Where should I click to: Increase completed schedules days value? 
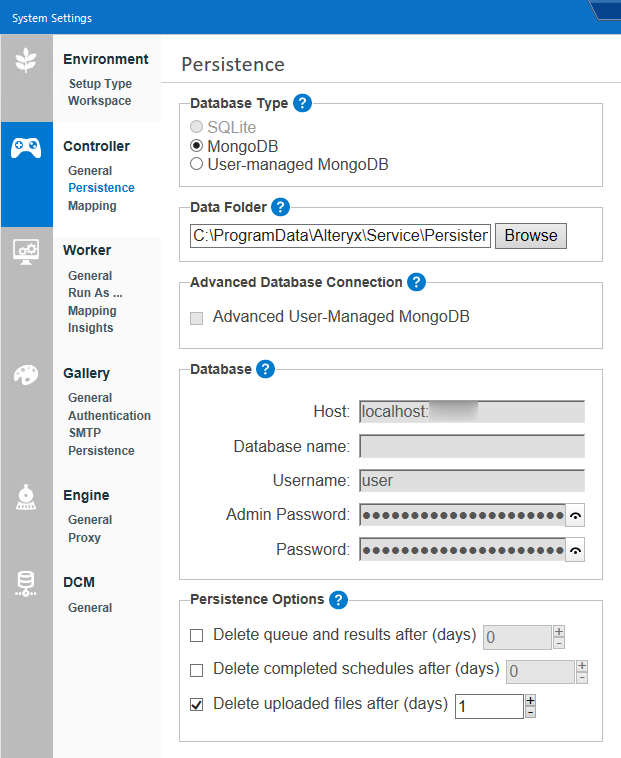[582, 666]
